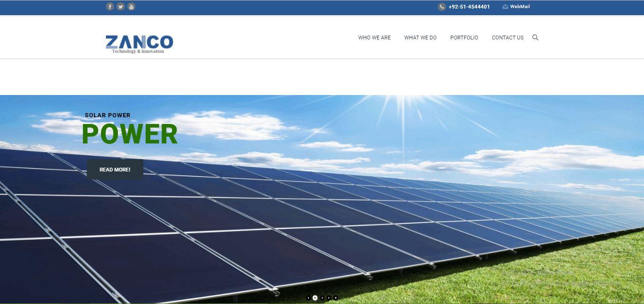Viewport: 644px width, 304px height.
Task: Open the WHAT WE DO menu
Action: point(420,38)
